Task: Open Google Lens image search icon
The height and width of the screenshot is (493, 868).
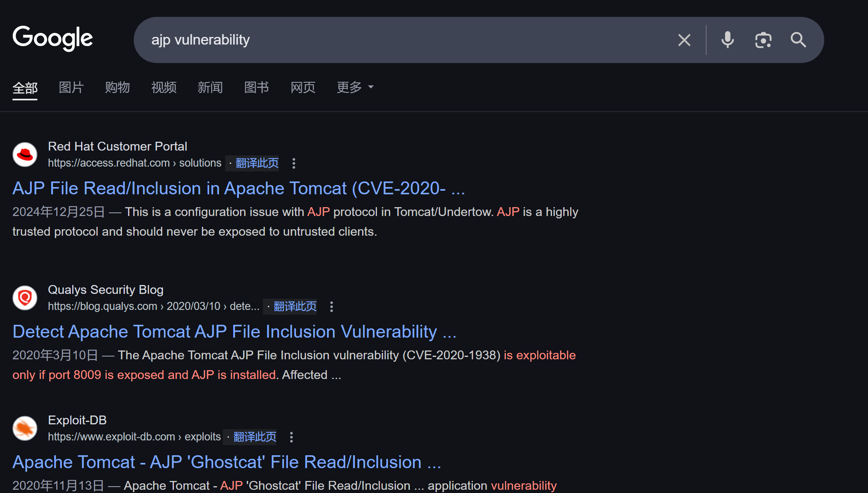Action: click(x=763, y=40)
